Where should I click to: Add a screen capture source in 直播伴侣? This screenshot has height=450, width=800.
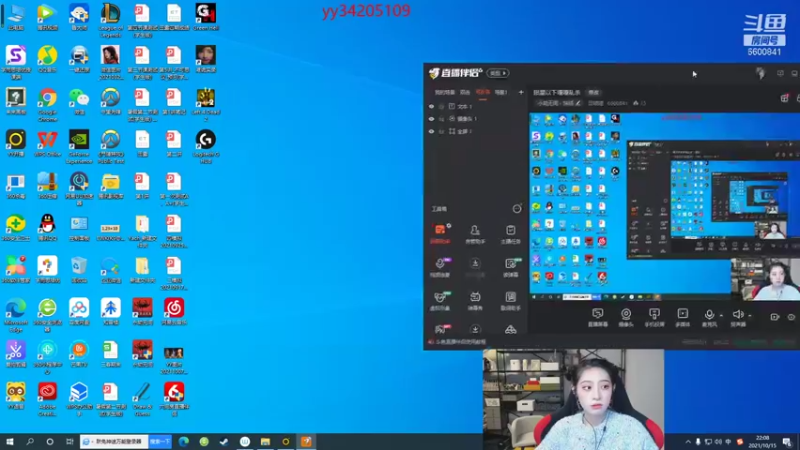tap(597, 316)
